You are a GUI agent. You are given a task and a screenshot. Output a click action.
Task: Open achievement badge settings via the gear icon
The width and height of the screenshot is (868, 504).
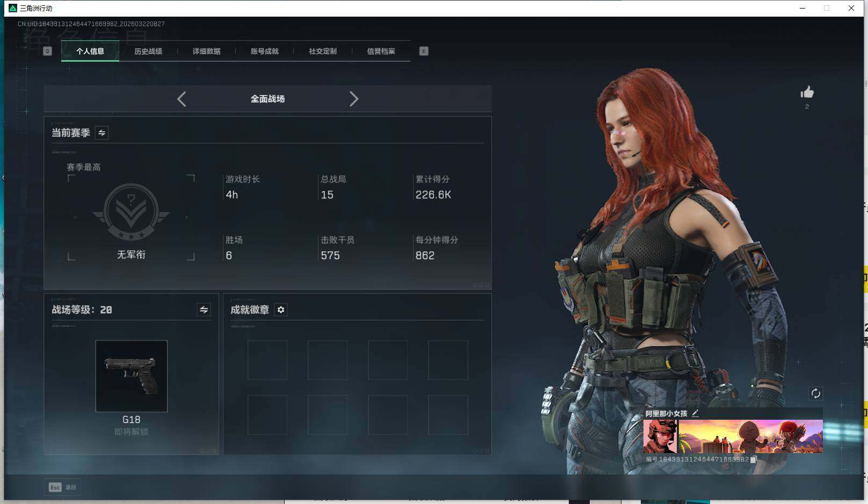click(281, 310)
